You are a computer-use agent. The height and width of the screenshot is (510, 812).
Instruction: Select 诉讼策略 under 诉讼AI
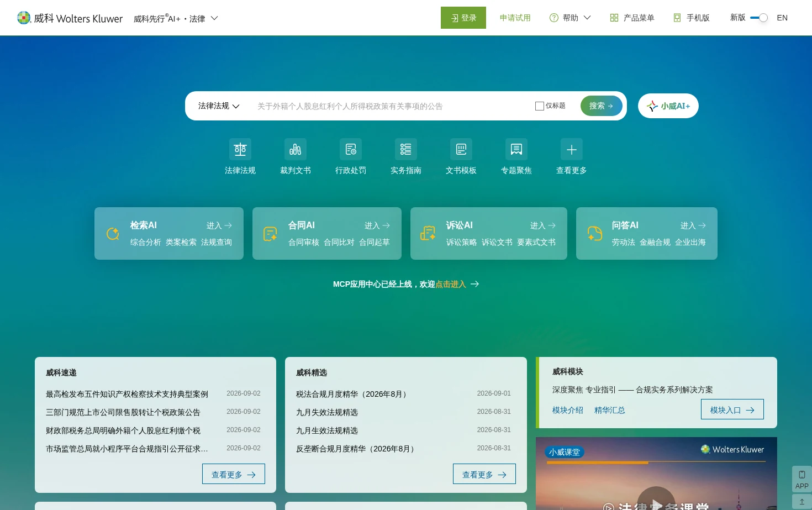coord(462,242)
